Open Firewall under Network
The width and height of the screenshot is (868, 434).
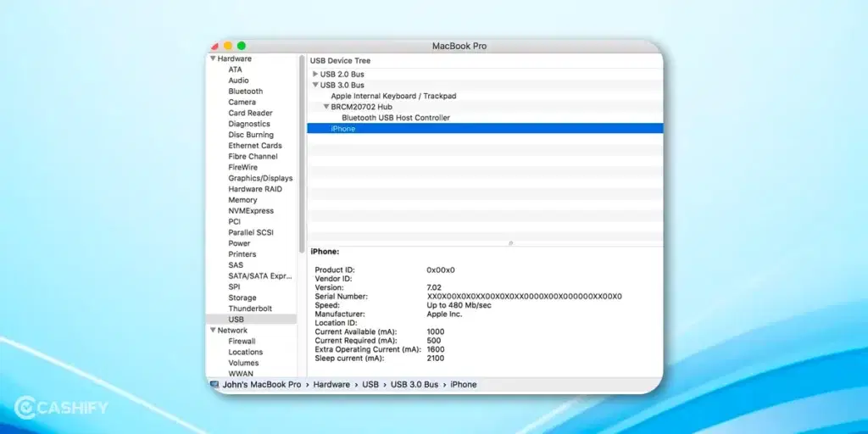coord(242,341)
